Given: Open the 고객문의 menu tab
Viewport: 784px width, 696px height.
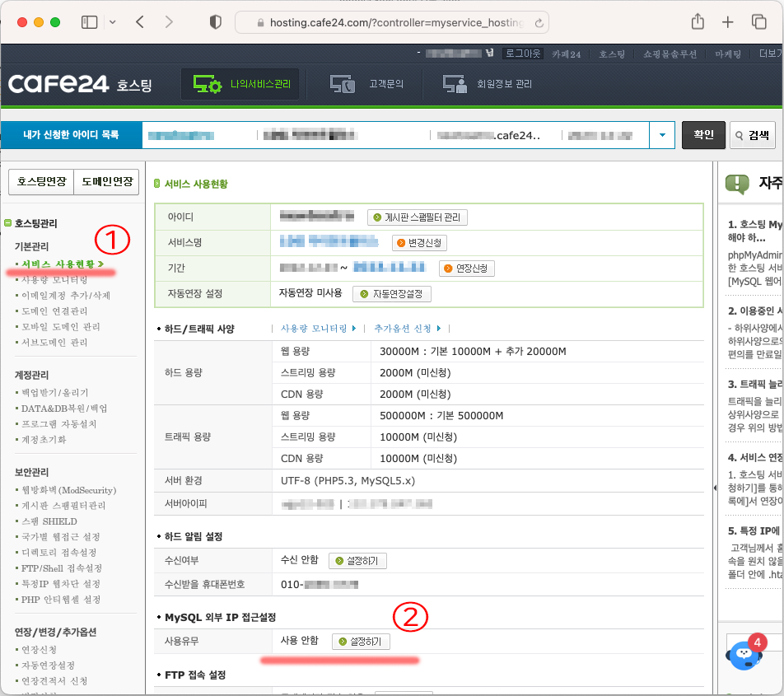Looking at the screenshot, I should [367, 84].
